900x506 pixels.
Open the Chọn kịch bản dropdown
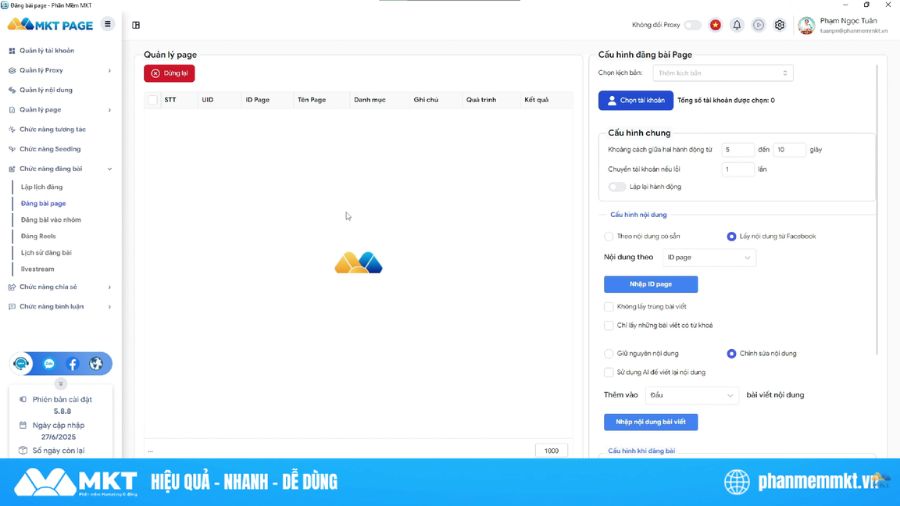[723, 73]
